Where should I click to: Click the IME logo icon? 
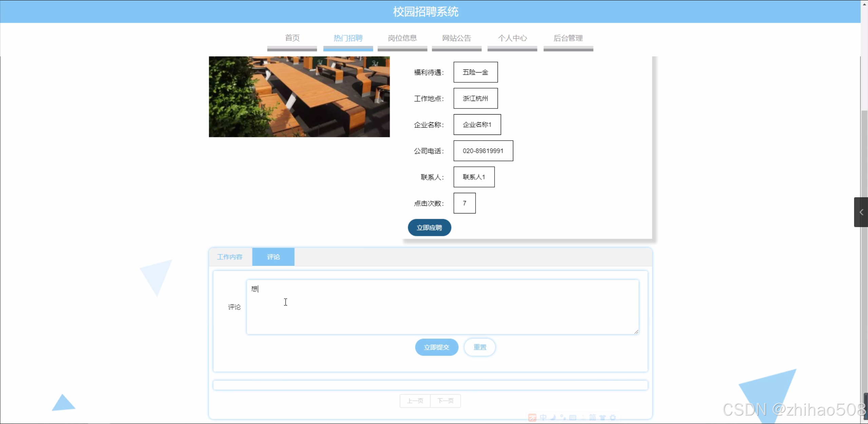(x=532, y=418)
